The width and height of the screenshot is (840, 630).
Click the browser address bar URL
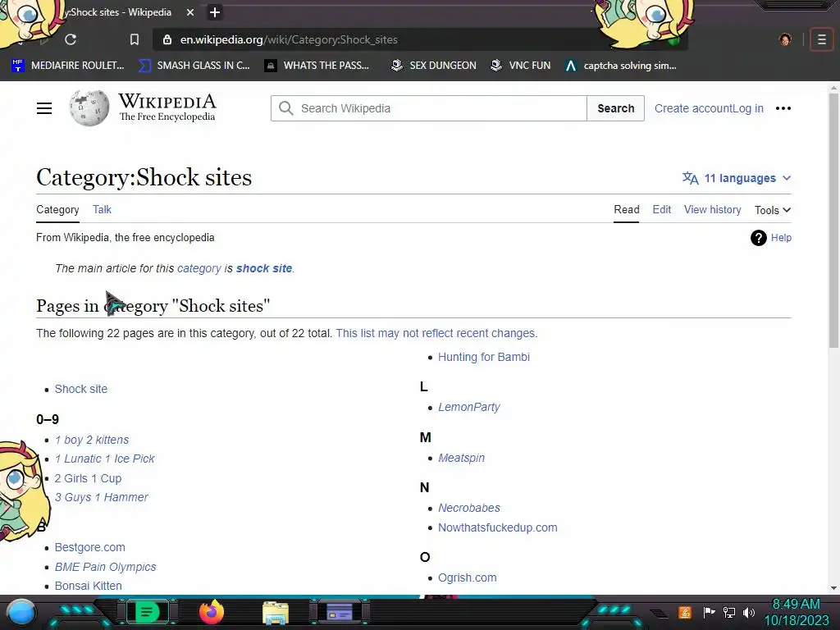[289, 39]
